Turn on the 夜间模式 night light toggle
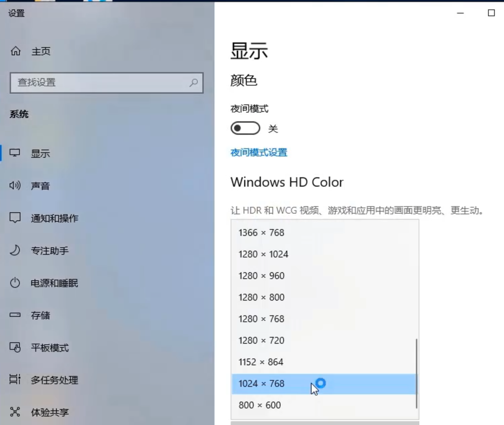The image size is (504, 425). pyautogui.click(x=244, y=128)
